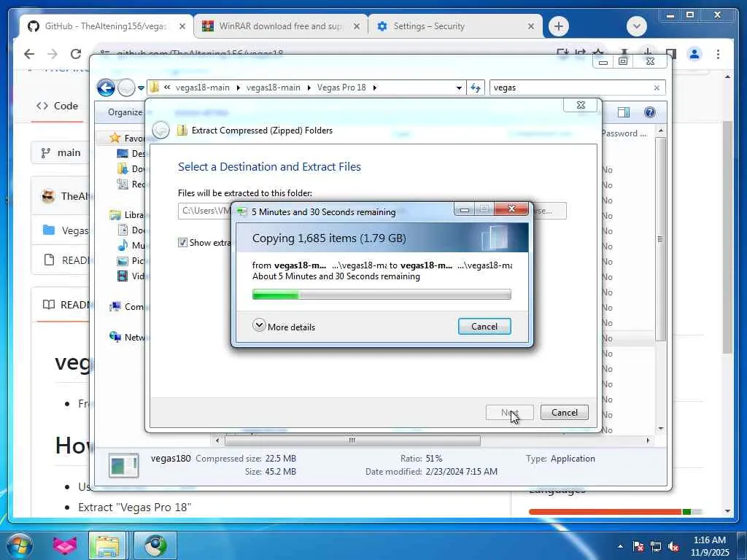The image size is (747, 560).
Task: Cancel the Extract Compressed Folders wizard
Action: coord(564,413)
